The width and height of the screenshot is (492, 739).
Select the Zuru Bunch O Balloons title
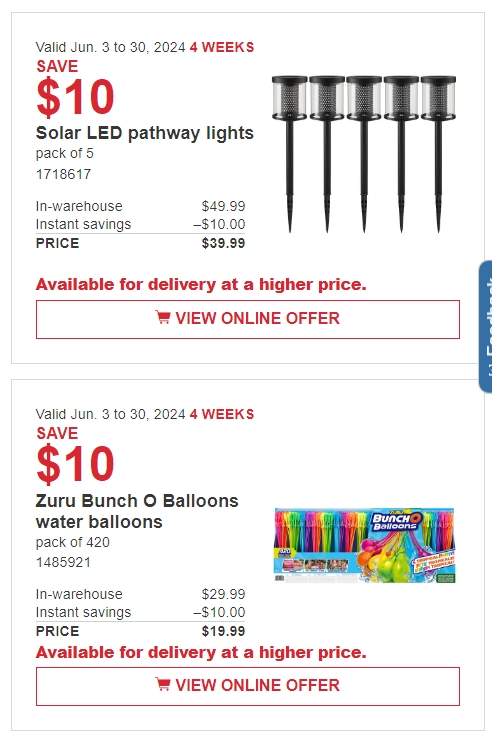tap(137, 511)
